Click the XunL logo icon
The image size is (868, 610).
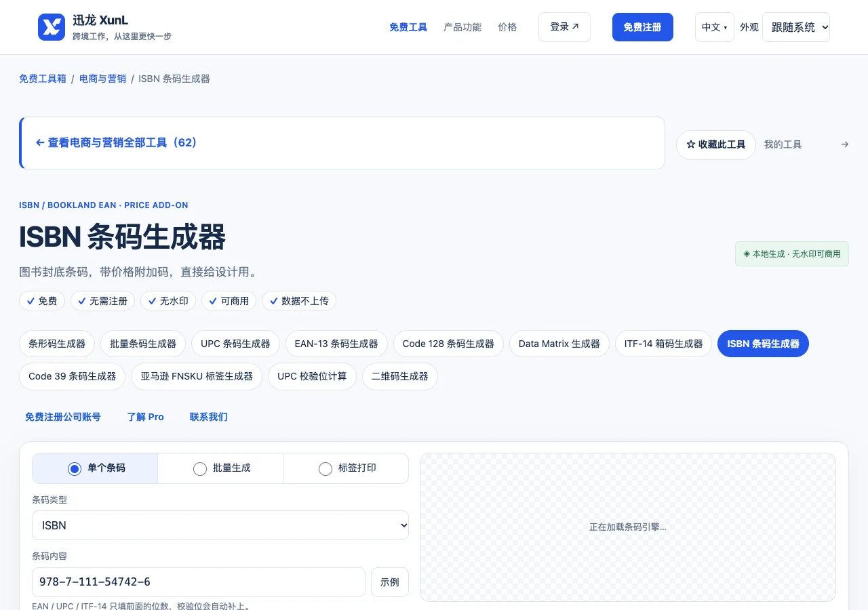(52, 27)
